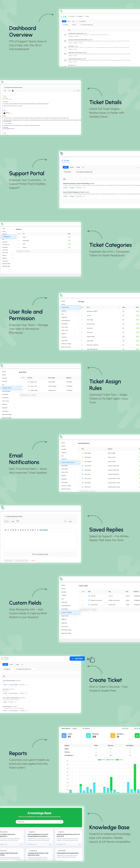Click the blue Tickets stat icon beside 89
The width and height of the screenshot is (140, 868).
pyautogui.click(x=64, y=736)
